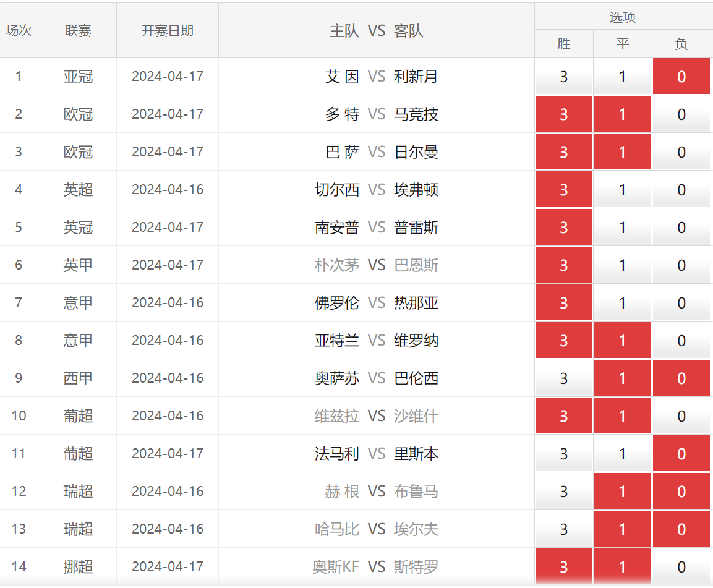This screenshot has width=713, height=588.
Task: Click away team 里斯本
Action: point(416,454)
